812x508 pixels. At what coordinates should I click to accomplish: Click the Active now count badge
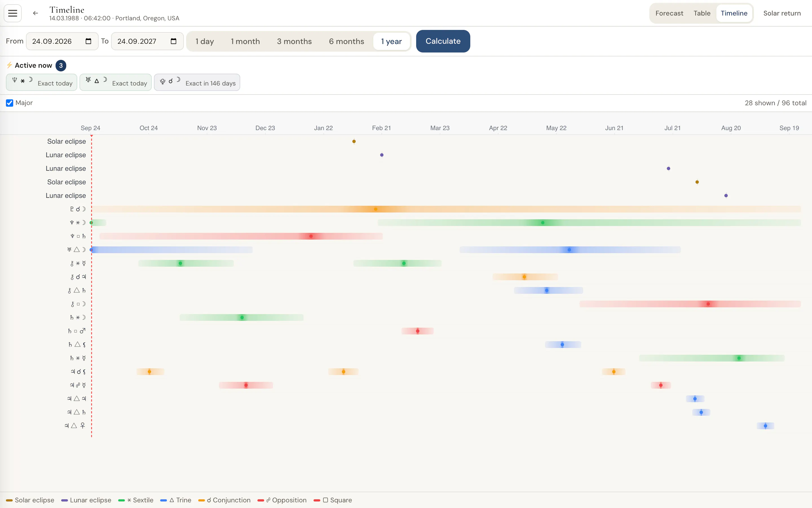(x=61, y=65)
